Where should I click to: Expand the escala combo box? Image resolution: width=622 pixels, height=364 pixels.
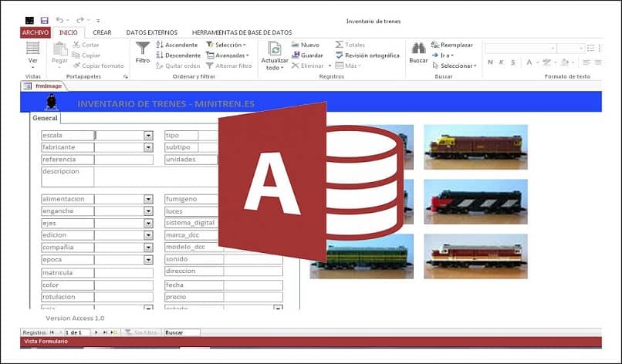pos(148,136)
